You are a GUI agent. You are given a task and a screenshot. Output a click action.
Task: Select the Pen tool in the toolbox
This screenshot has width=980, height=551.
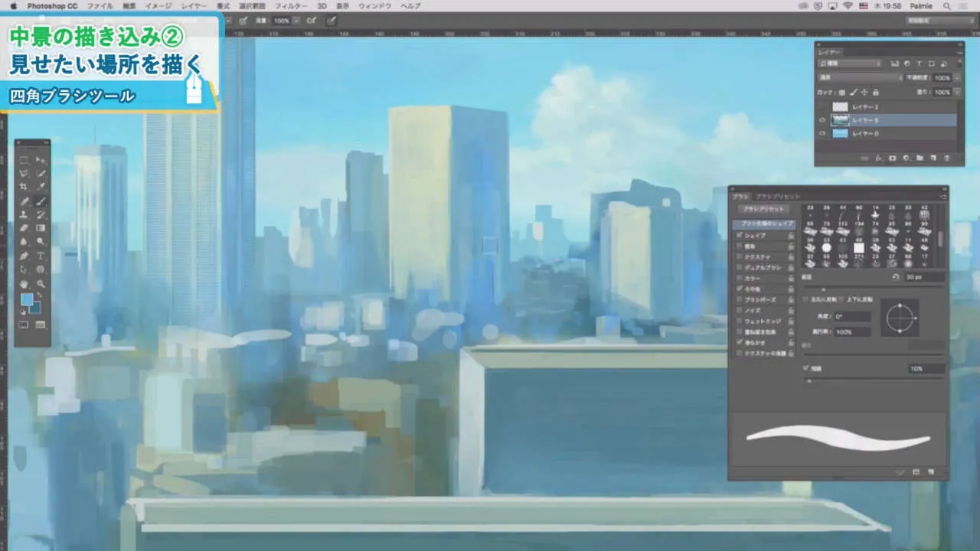tap(24, 256)
